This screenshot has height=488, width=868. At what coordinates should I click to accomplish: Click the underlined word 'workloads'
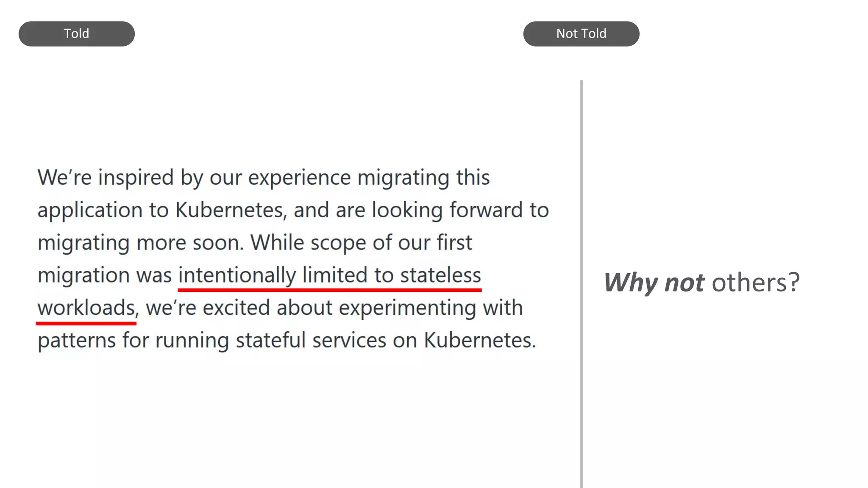[x=86, y=308]
